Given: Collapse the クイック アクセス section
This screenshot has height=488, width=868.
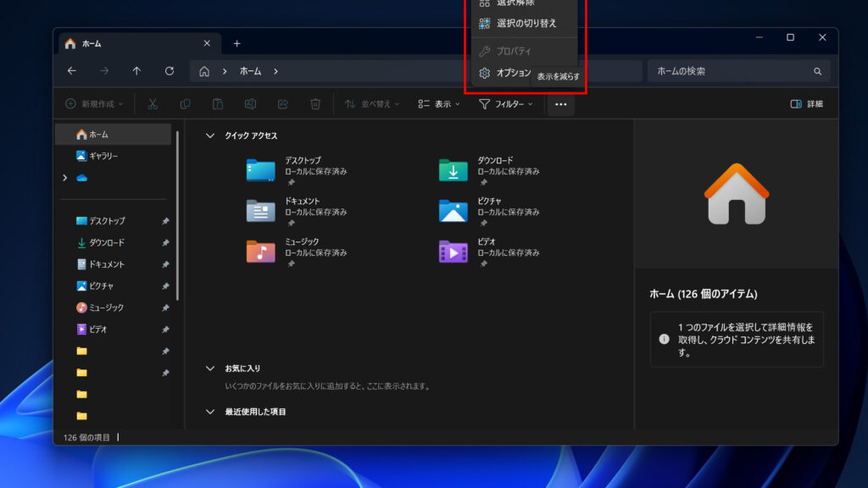Looking at the screenshot, I should pos(210,136).
